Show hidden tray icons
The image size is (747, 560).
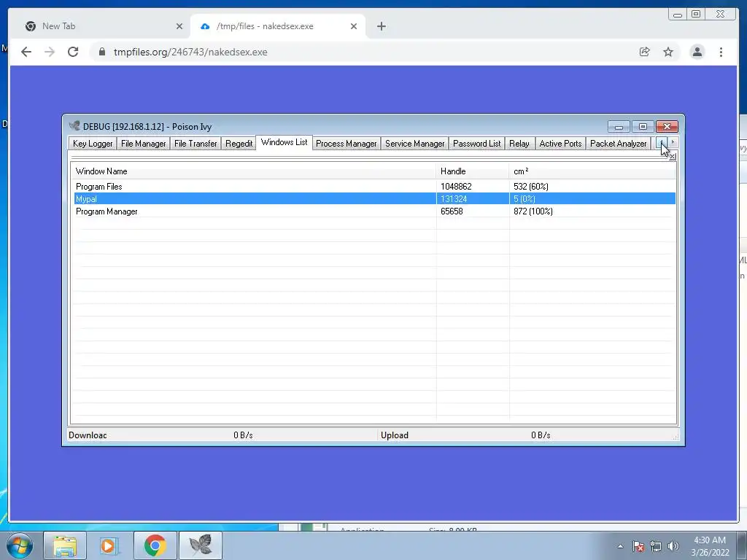pyautogui.click(x=620, y=546)
